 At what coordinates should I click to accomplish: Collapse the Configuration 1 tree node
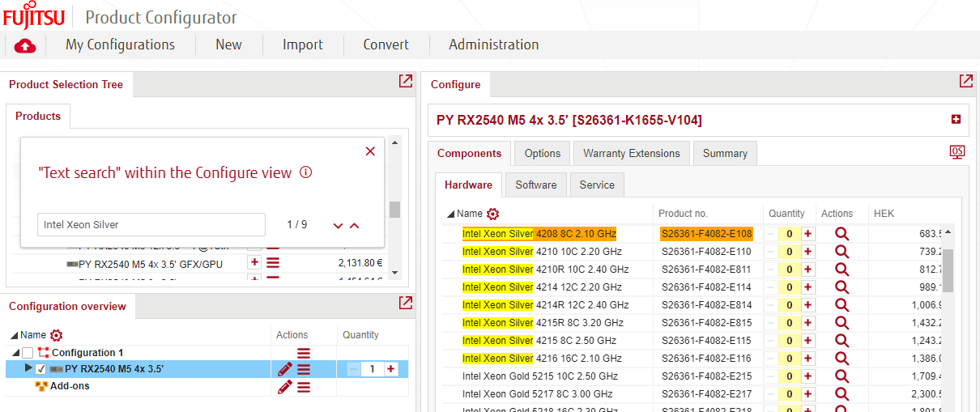15,353
